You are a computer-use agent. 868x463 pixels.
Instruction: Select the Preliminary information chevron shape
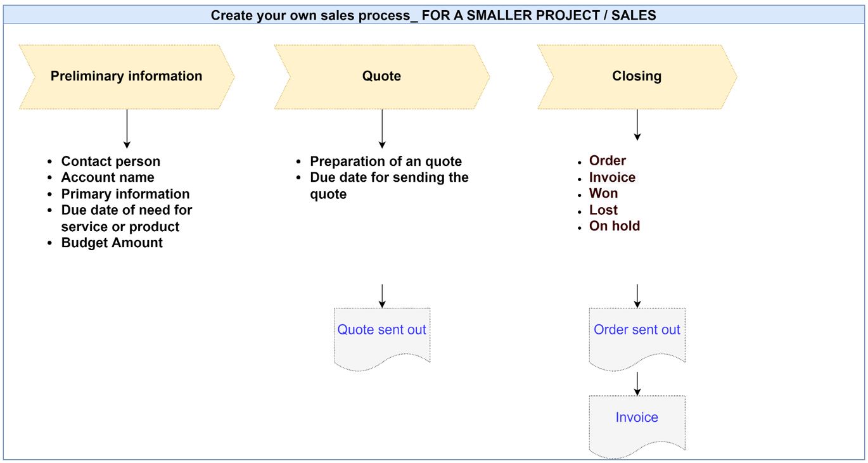point(127,77)
